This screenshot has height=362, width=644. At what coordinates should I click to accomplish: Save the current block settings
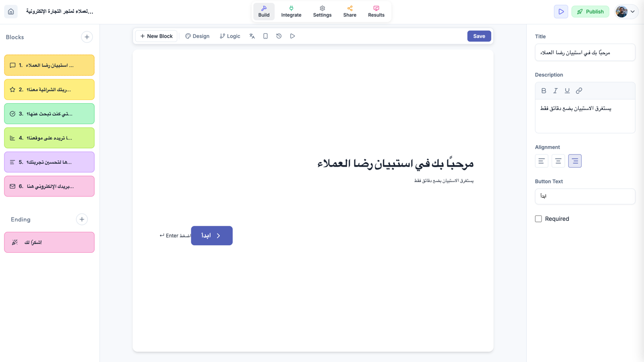[x=479, y=36]
